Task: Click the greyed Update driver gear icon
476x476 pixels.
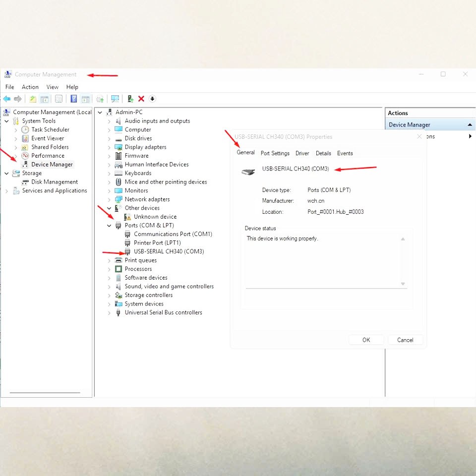Action: [100, 99]
